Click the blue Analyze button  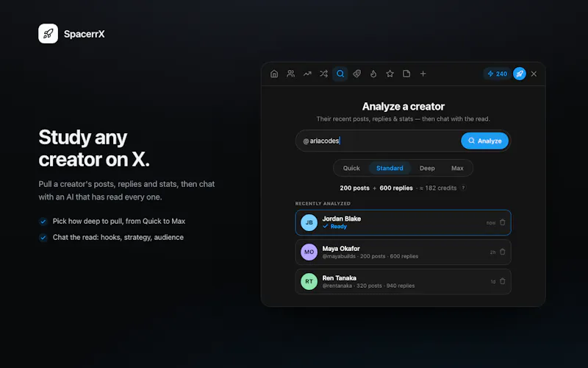484,141
